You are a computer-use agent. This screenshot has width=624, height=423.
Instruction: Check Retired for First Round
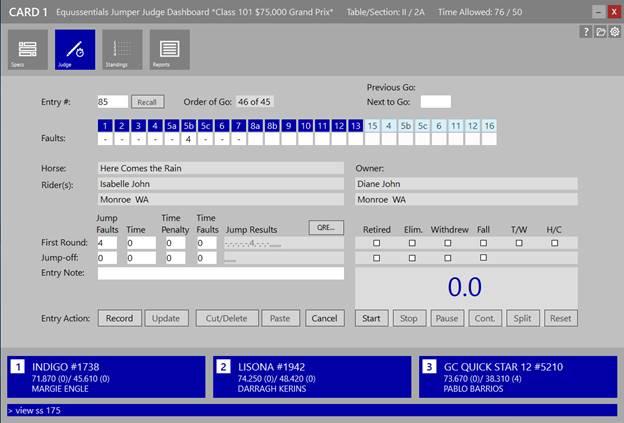point(376,243)
